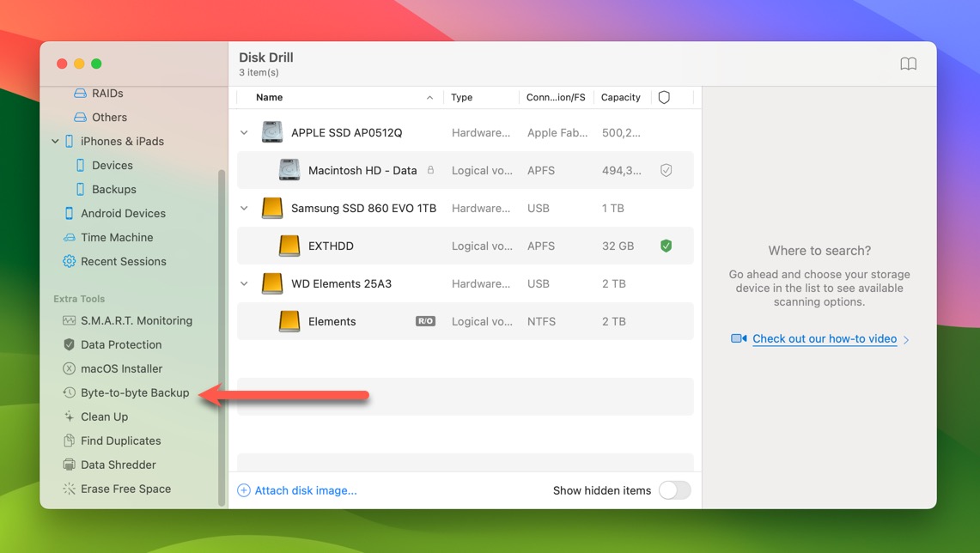Click the '500,2...' capacity cell
This screenshot has width=980, height=553.
[621, 132]
